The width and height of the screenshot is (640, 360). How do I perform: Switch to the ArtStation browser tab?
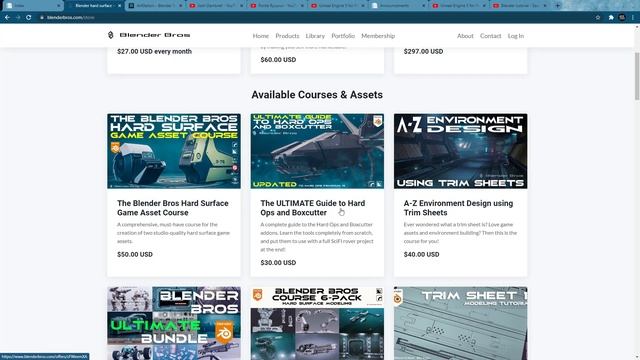(x=155, y=6)
